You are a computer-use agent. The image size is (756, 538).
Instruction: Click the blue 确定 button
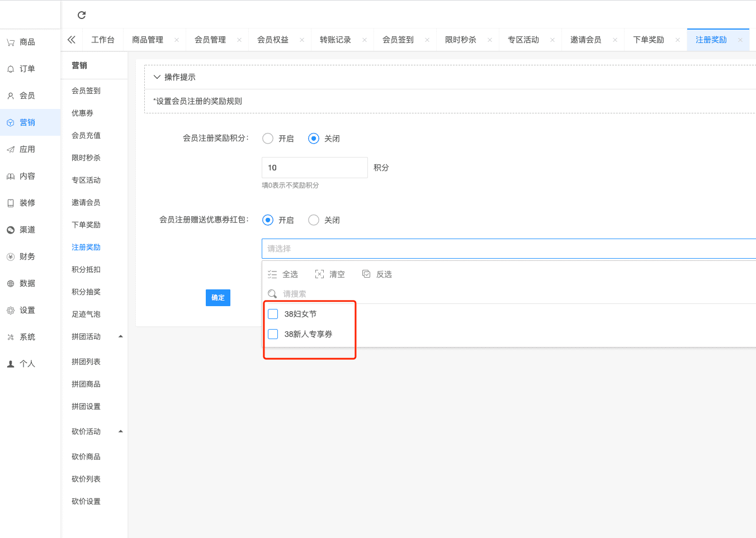click(x=218, y=298)
